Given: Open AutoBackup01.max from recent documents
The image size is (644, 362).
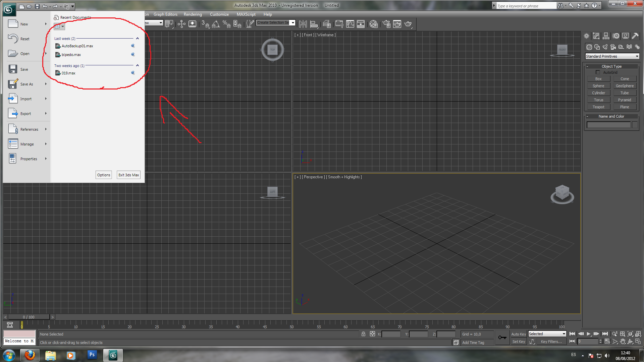Looking at the screenshot, I should 77,46.
